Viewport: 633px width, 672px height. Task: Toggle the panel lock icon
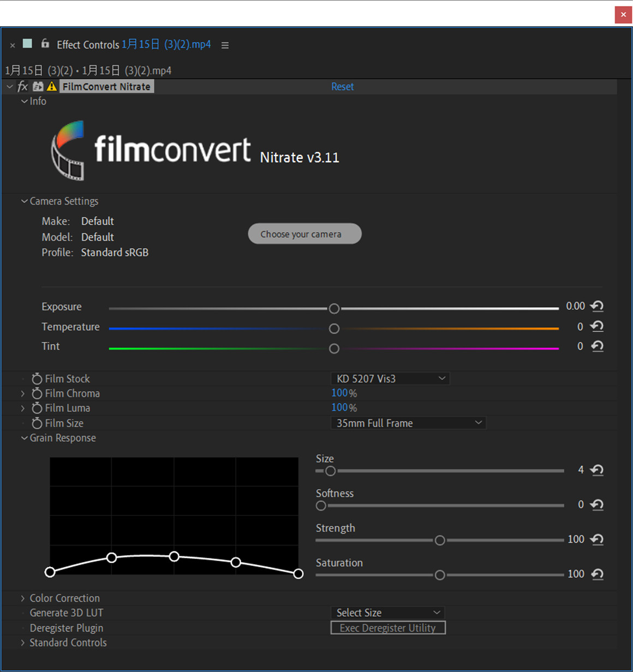pos(45,44)
